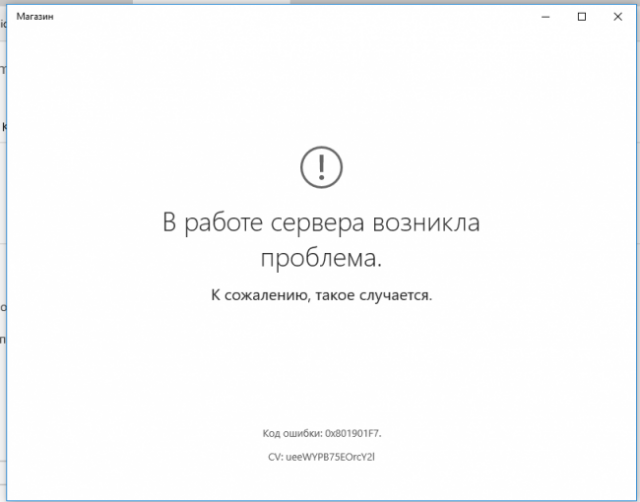Click the heading "В работе сервера возникла проблема."
640x502 pixels.
(x=321, y=240)
